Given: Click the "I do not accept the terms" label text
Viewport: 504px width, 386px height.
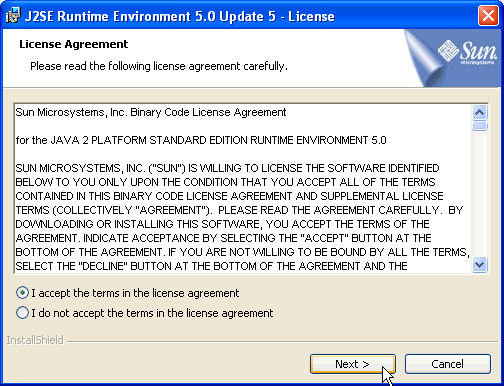Looking at the screenshot, I should click(152, 313).
